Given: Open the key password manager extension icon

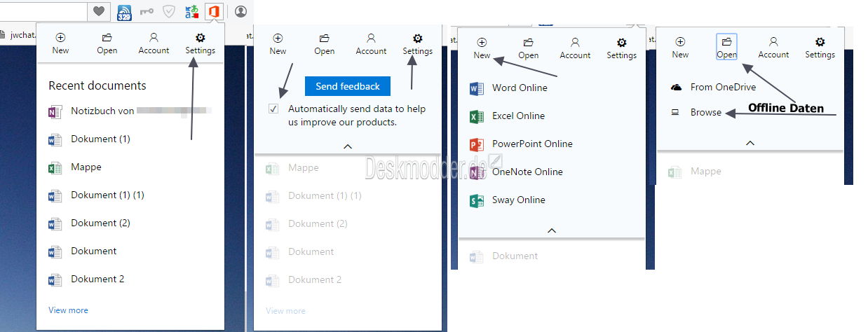Looking at the screenshot, I should 147,12.
